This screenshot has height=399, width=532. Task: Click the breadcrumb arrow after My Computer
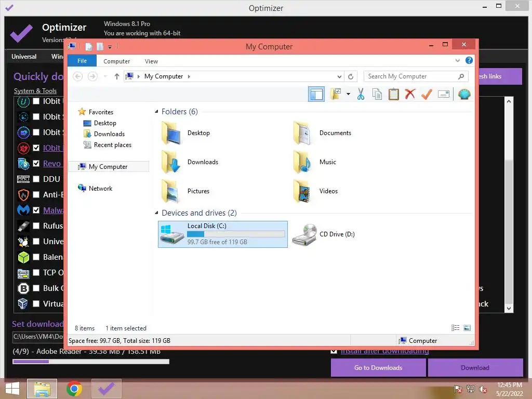pyautogui.click(x=189, y=77)
